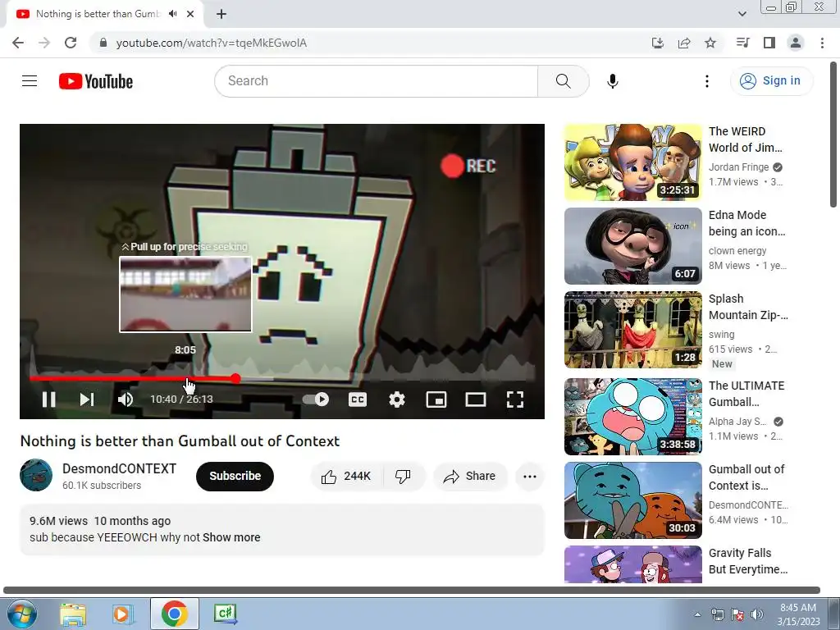Share this page from address bar
This screenshot has height=630, width=840.
[683, 43]
